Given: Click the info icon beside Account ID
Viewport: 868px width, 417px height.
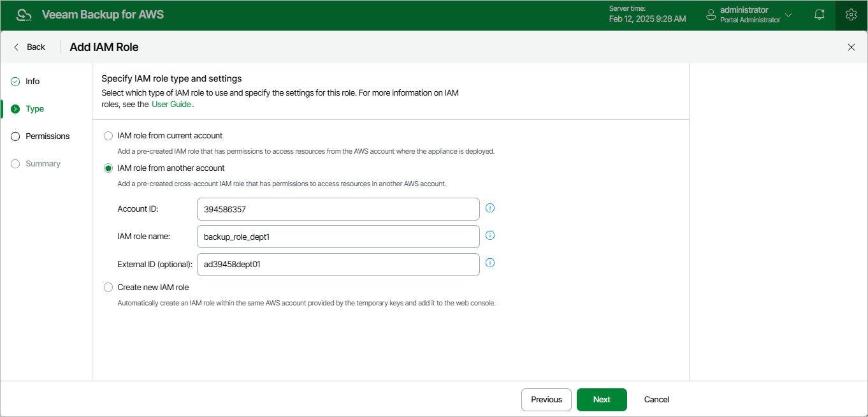Looking at the screenshot, I should coord(490,208).
